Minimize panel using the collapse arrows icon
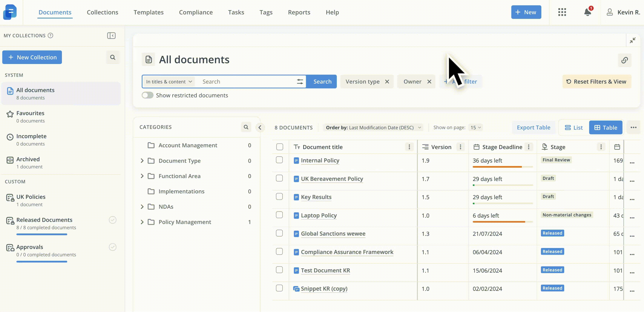This screenshot has height=312, width=644. click(x=632, y=40)
